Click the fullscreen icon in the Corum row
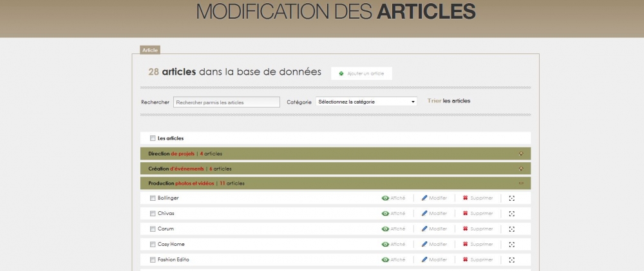 click(x=512, y=229)
